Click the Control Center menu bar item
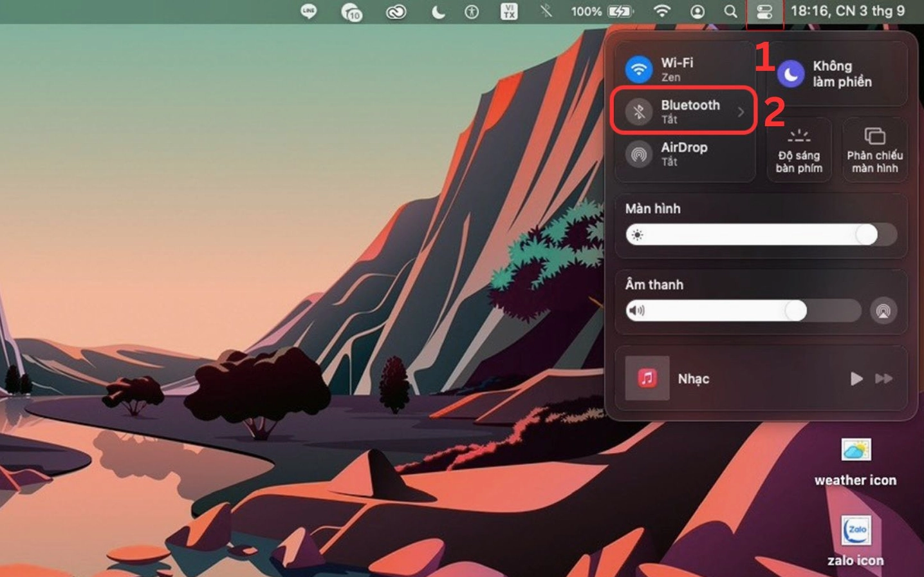 click(x=764, y=12)
